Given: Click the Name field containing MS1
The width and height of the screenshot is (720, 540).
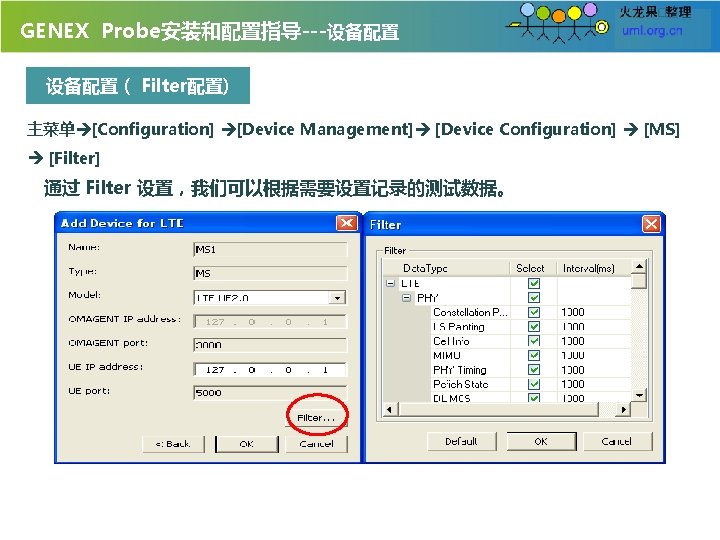Looking at the screenshot, I should pyautogui.click(x=270, y=249).
